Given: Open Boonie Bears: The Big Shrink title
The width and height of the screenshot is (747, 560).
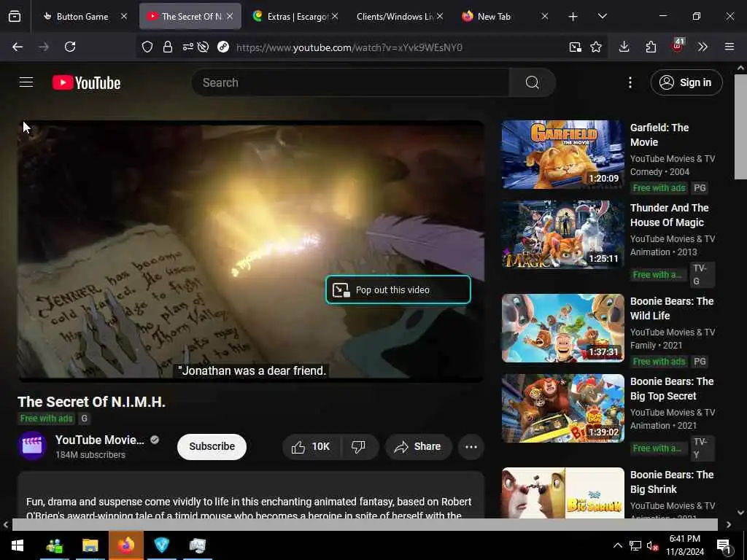Looking at the screenshot, I should pyautogui.click(x=672, y=482).
